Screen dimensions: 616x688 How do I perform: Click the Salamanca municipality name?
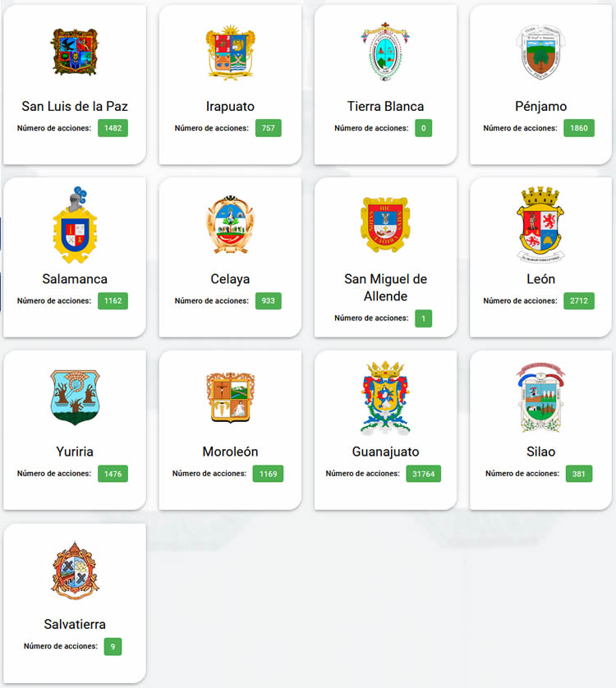tap(75, 279)
